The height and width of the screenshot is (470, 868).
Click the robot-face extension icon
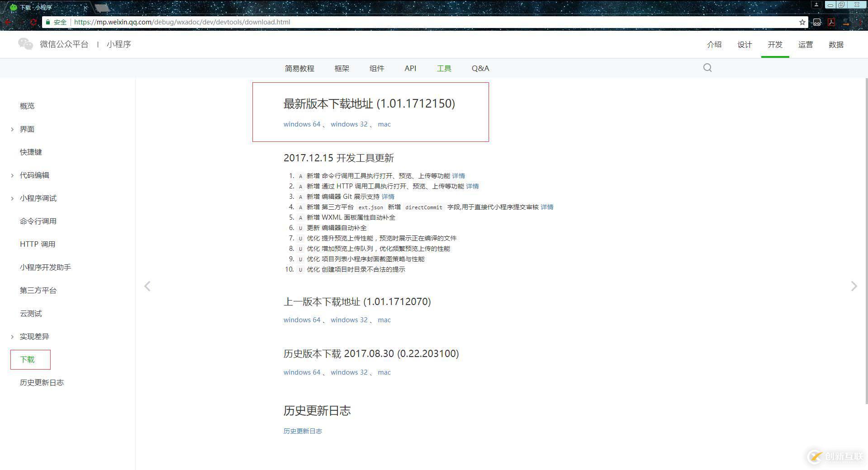click(817, 22)
